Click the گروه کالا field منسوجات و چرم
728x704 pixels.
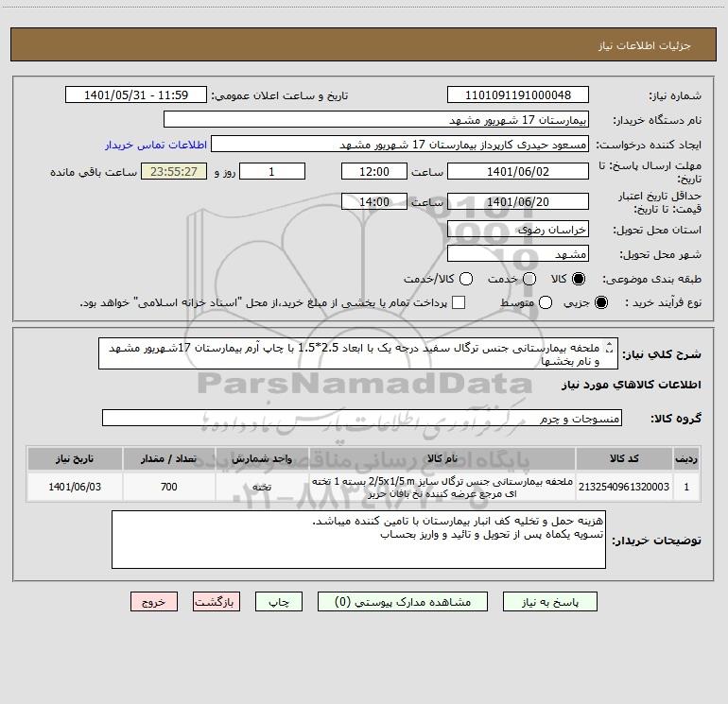coord(362,418)
